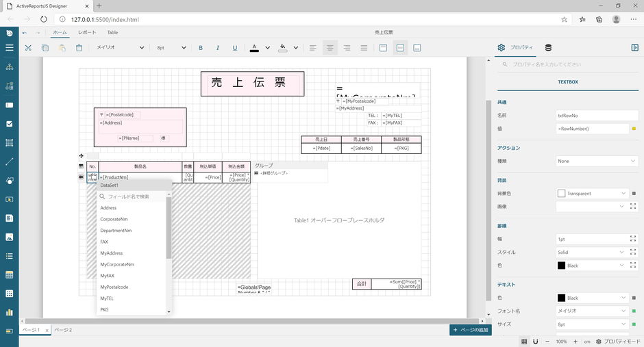This screenshot has width=644, height=347.
Task: Toggle snap magnet in status bar
Action: click(536, 341)
